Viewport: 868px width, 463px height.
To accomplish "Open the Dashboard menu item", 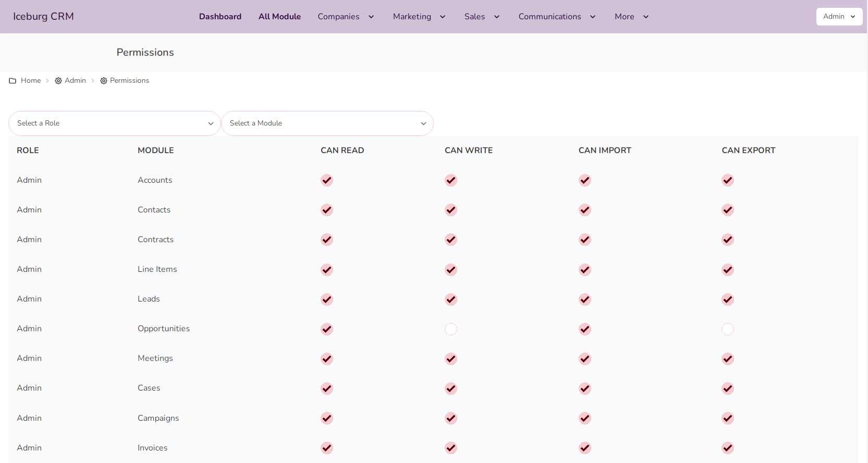I will tap(220, 17).
